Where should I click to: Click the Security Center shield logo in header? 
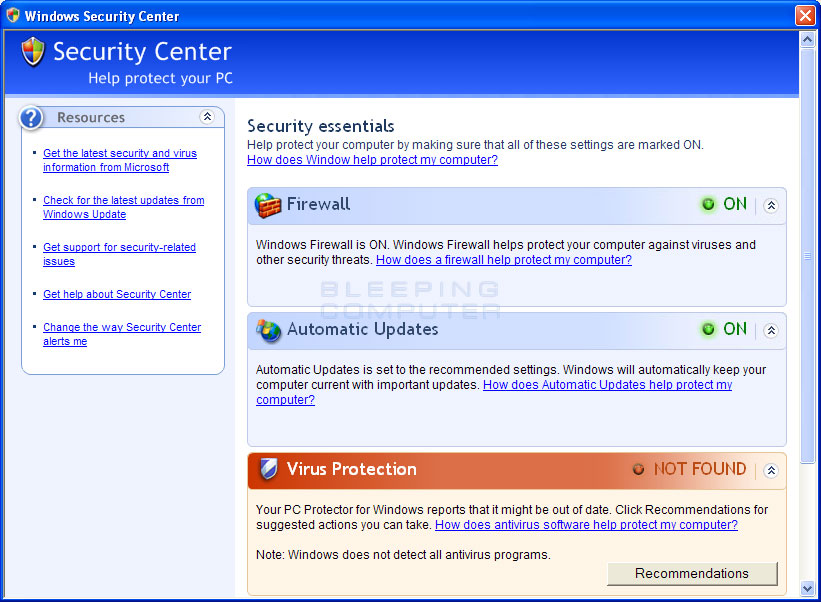coord(32,51)
